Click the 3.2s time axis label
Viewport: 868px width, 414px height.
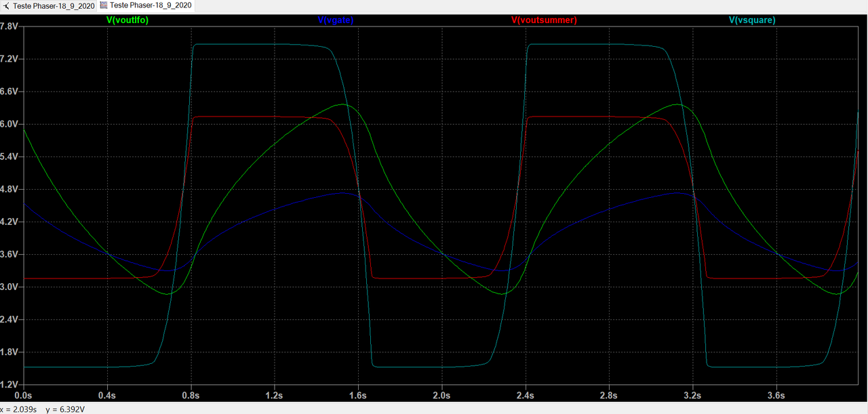pyautogui.click(x=692, y=395)
